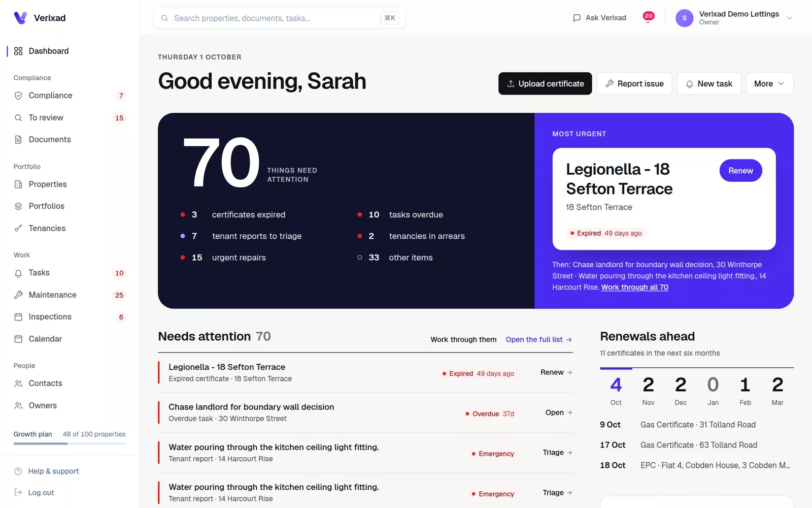Select the Nov renewals month tab
Image resolution: width=812 pixels, height=508 pixels.
click(648, 391)
